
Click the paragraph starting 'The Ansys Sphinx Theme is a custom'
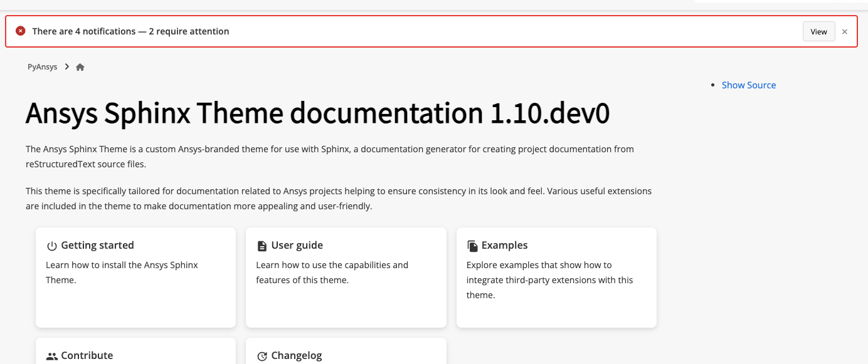tap(330, 157)
